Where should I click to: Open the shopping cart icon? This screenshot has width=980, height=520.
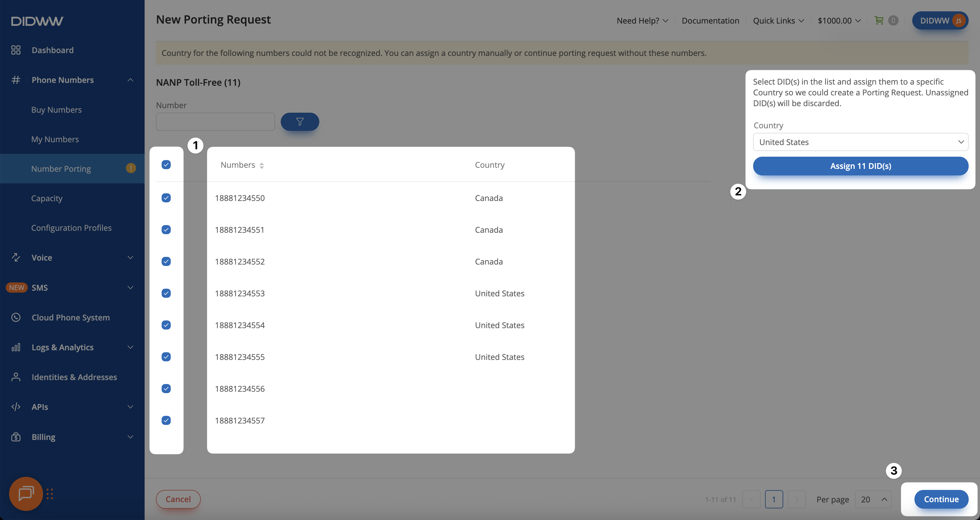click(879, 20)
